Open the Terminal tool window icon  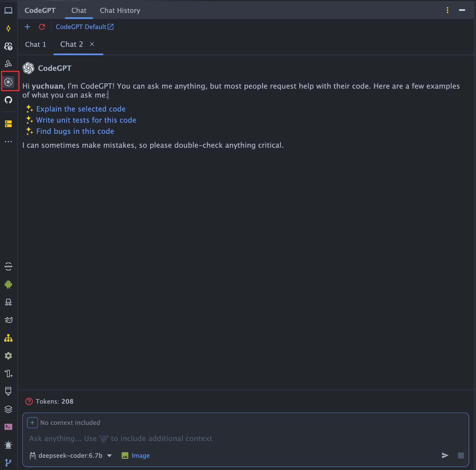click(x=8, y=427)
